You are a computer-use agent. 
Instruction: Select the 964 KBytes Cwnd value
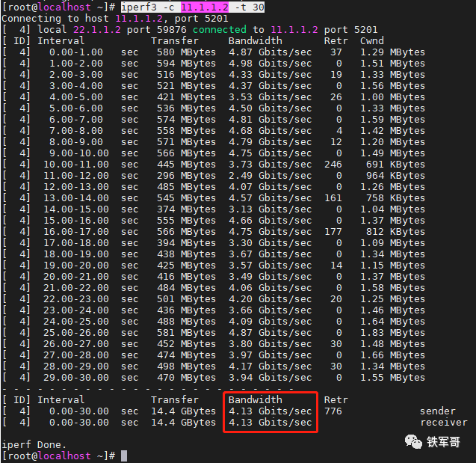[x=395, y=176]
